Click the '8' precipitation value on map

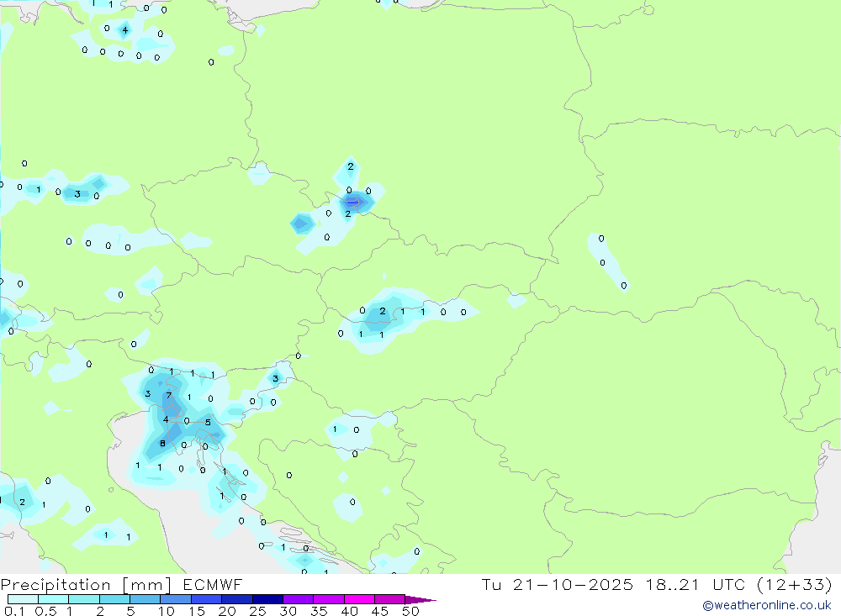coord(162,444)
